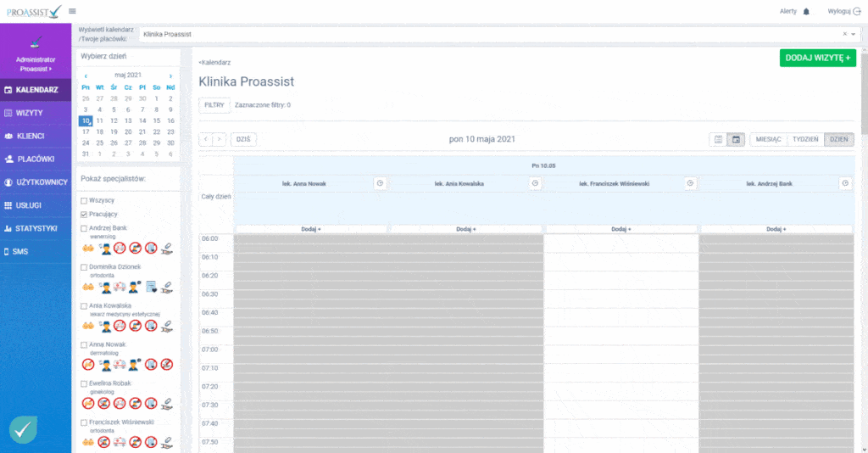Click the doctor-with-comment icon under Dominika Dzionek

coord(135,287)
